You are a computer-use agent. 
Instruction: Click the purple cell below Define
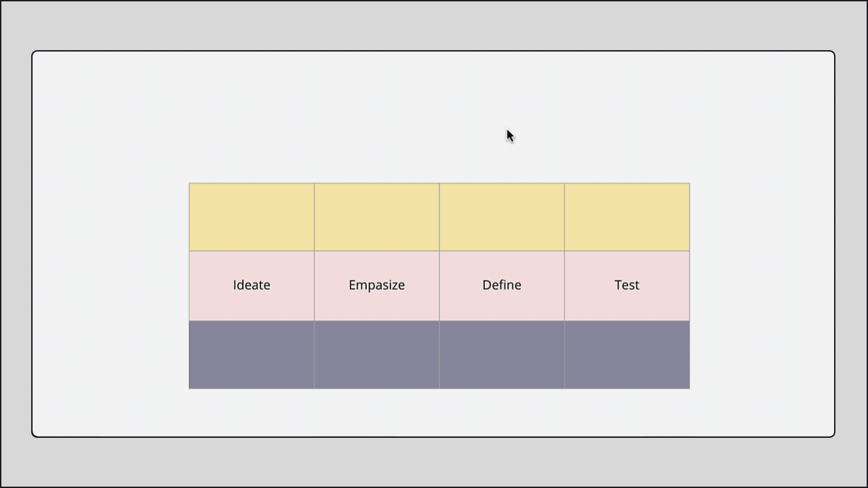502,354
